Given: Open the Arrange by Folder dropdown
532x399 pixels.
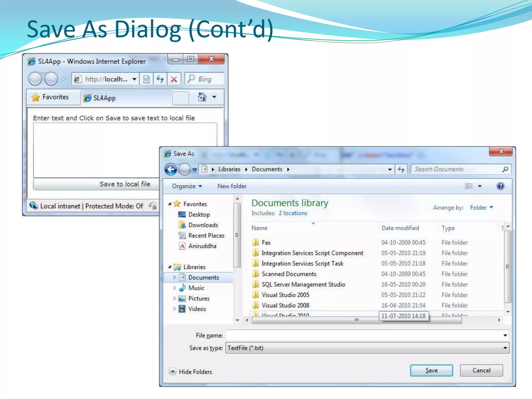Looking at the screenshot, I should (x=482, y=208).
